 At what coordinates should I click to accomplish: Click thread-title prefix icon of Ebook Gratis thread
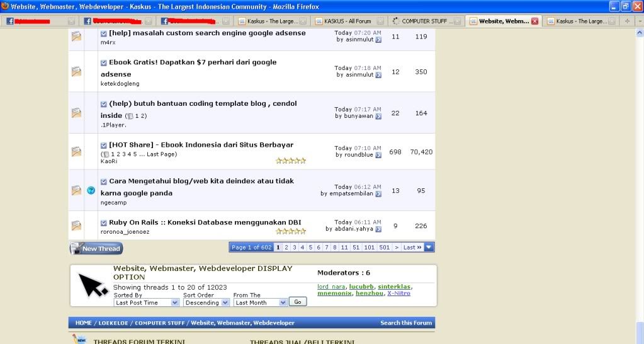tap(103, 63)
